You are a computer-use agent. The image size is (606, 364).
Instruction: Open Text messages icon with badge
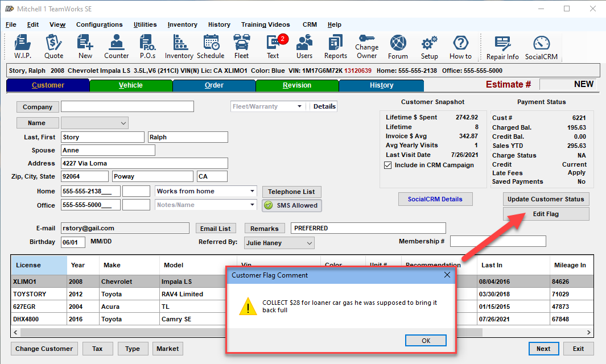pos(273,46)
